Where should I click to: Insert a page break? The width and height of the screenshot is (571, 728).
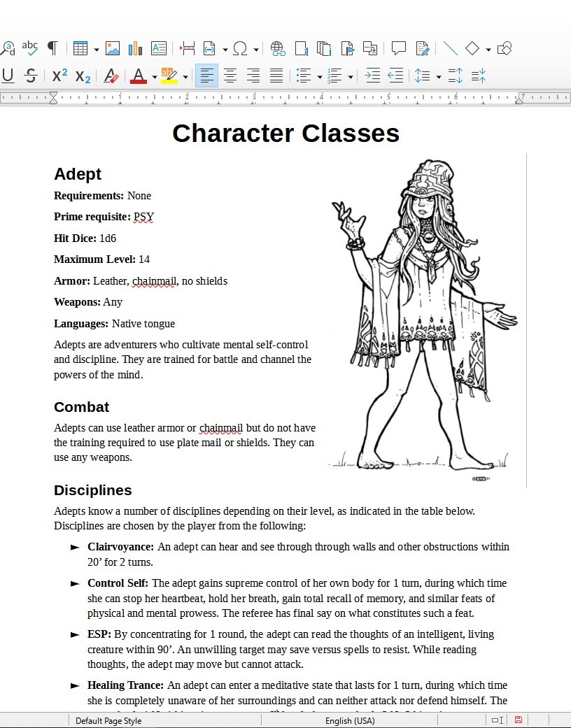(x=188, y=48)
